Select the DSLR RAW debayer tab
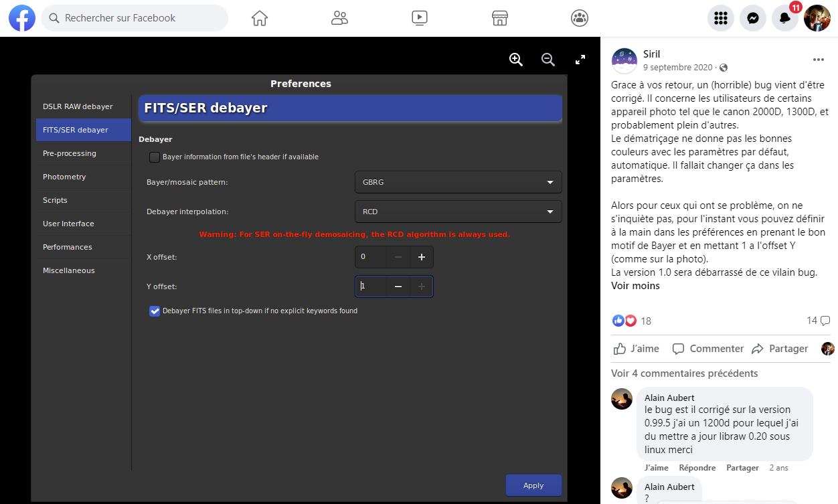 [78, 106]
